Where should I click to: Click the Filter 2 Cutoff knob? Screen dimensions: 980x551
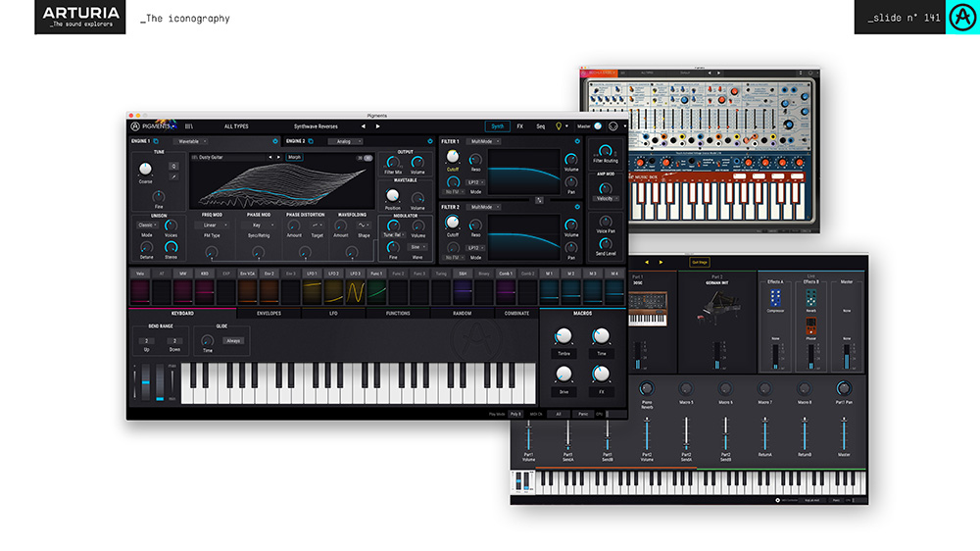(453, 222)
